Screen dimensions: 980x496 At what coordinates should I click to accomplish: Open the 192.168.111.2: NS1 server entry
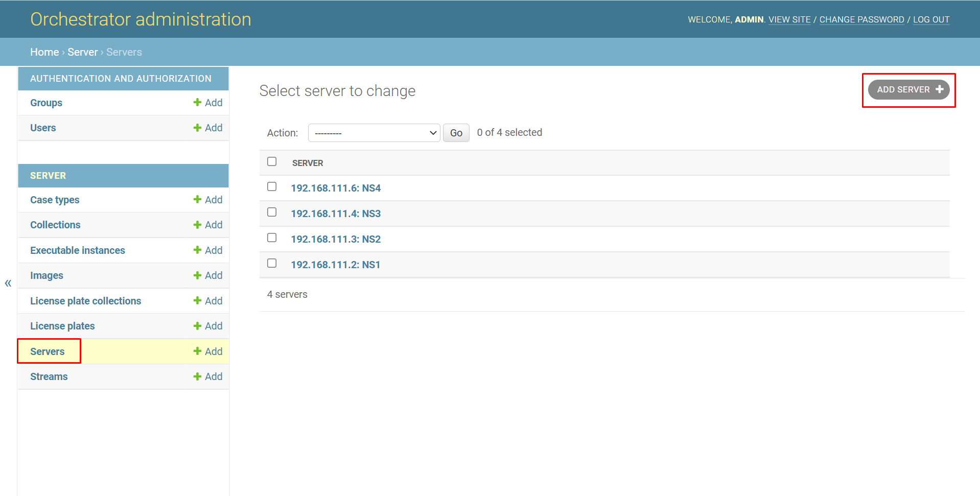(335, 265)
